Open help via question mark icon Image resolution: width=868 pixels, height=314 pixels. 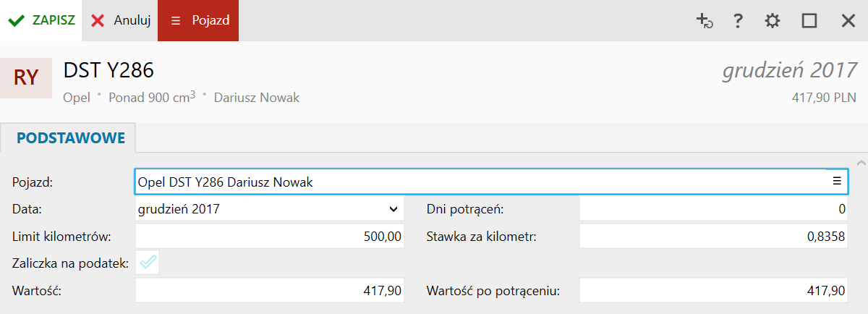(738, 21)
